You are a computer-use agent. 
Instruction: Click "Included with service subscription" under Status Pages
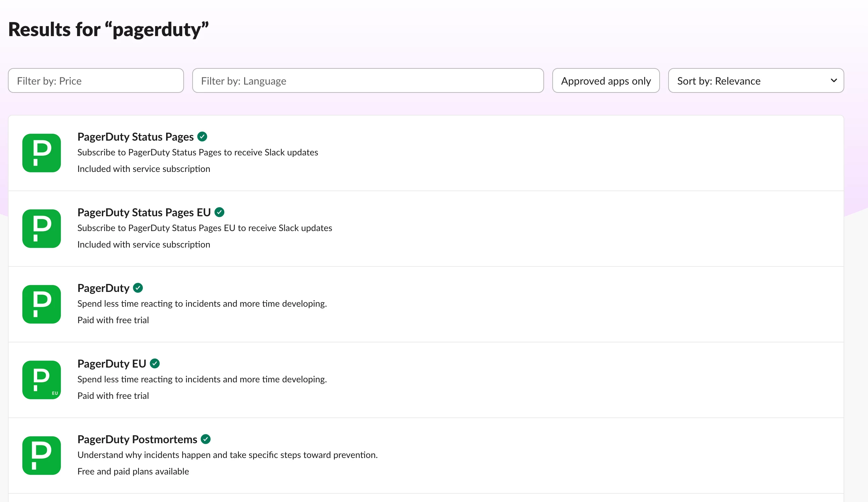[144, 169]
